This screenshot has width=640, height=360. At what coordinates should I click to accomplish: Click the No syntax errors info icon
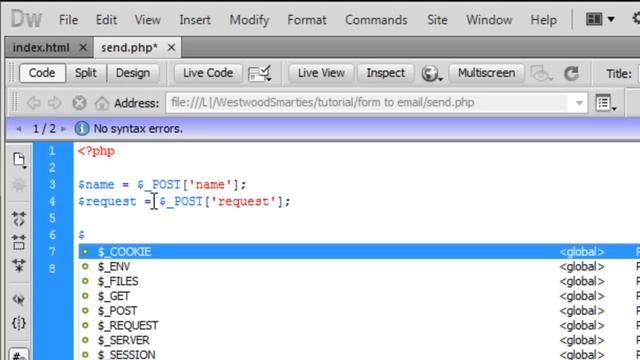(x=82, y=129)
